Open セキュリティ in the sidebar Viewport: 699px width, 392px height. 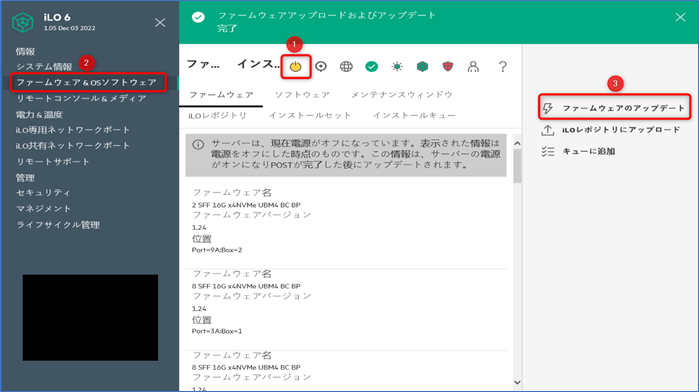tap(43, 193)
